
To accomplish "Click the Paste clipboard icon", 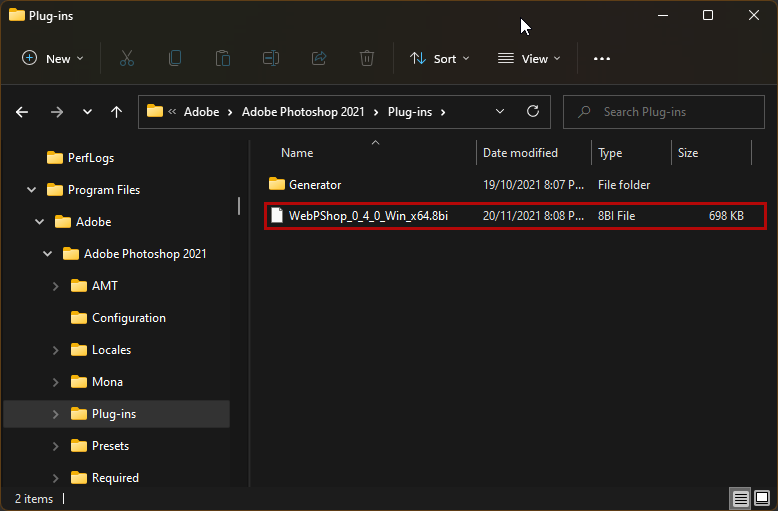I will (223, 59).
